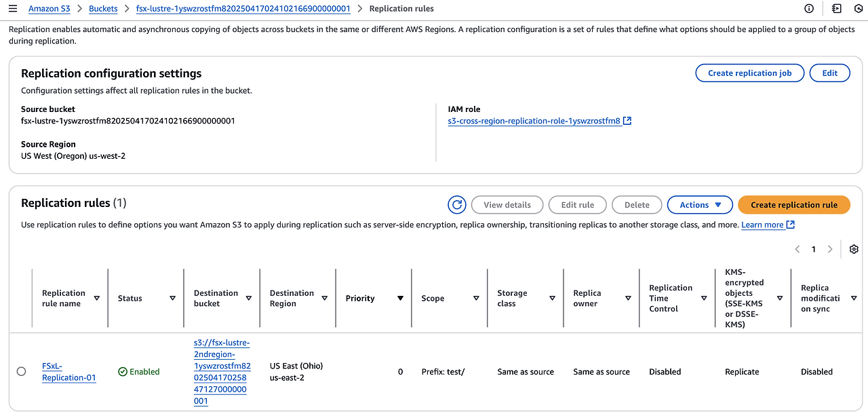Viewport: 868px width, 416px height.
Task: Open the hamburger navigation menu
Action: 12,9
